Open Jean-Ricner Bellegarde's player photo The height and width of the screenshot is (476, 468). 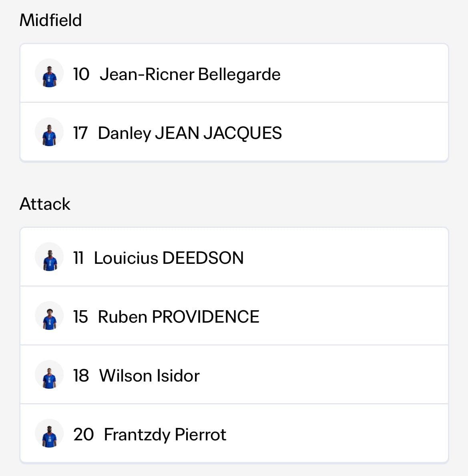[49, 74]
